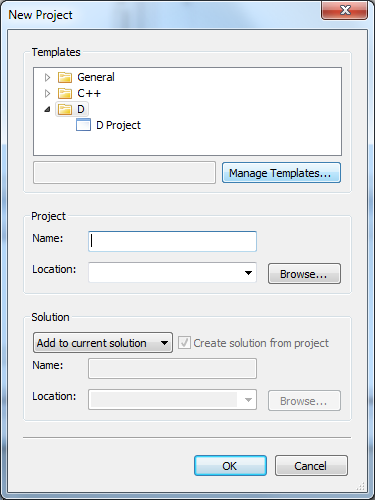
Task: Open the Solution Location dropdown arrow
Action: click(248, 400)
